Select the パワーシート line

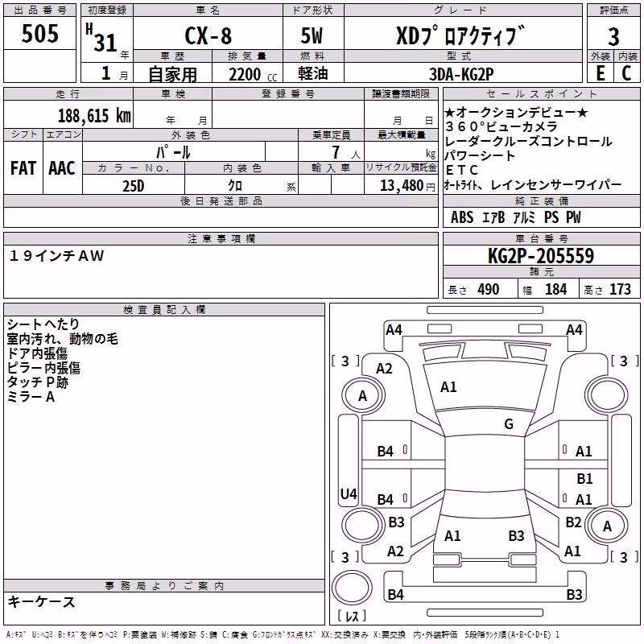point(480,155)
